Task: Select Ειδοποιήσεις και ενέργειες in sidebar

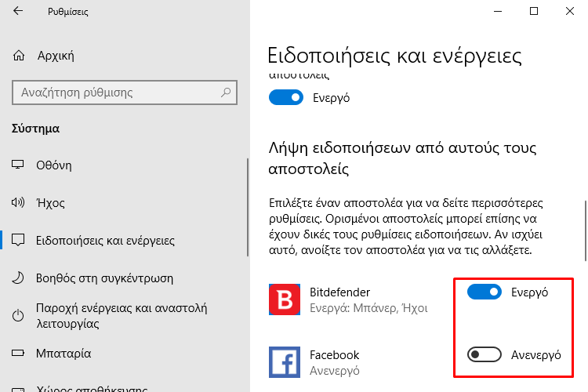Action: (124, 240)
